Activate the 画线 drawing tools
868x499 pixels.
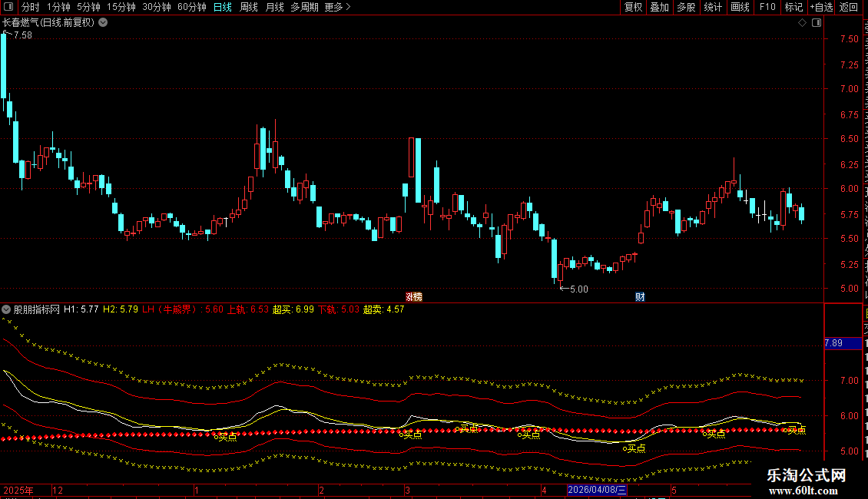[740, 7]
